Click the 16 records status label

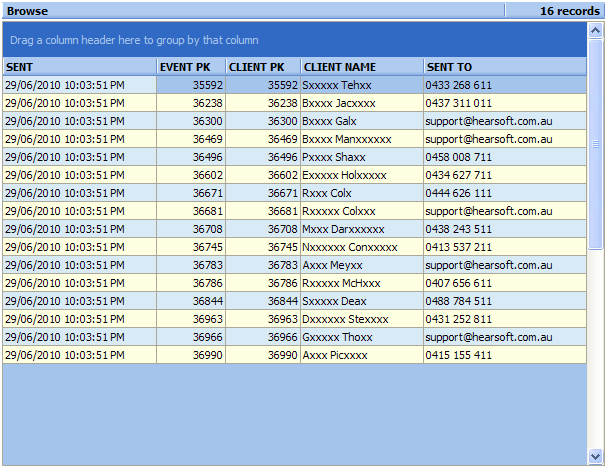[x=569, y=11]
